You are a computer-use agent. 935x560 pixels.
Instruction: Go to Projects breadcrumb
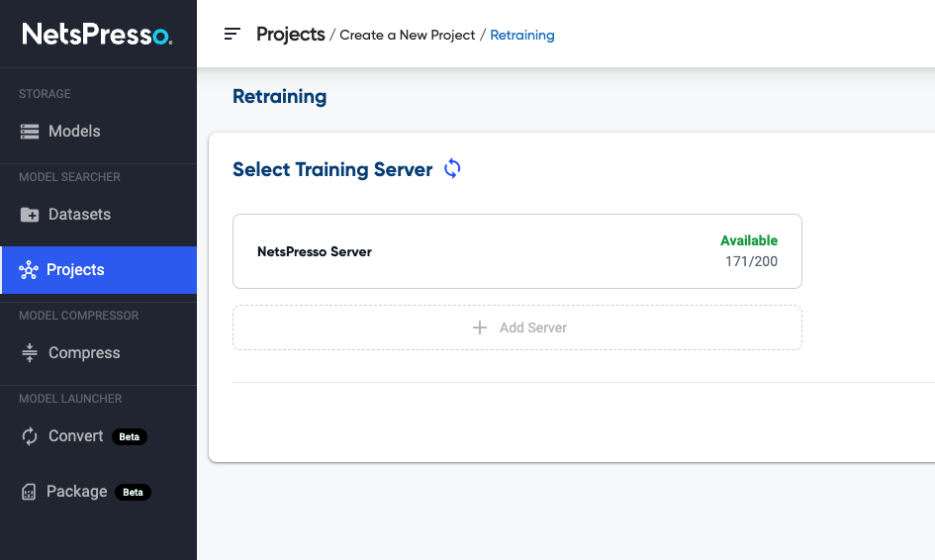291,35
